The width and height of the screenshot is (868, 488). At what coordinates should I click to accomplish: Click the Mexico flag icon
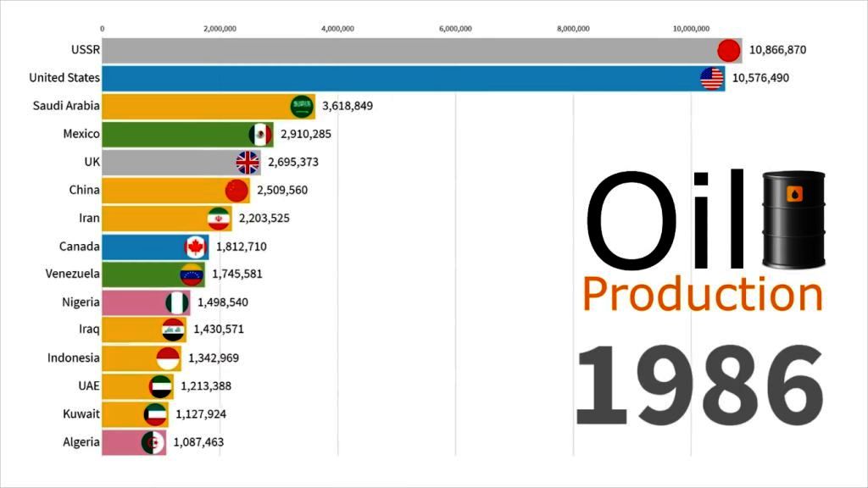pos(260,135)
